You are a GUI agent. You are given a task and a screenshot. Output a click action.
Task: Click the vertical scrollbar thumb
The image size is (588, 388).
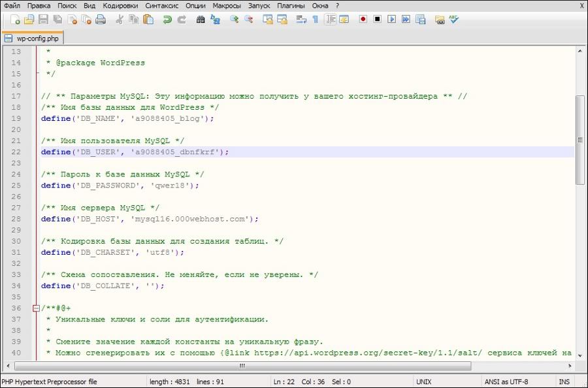tap(580, 140)
